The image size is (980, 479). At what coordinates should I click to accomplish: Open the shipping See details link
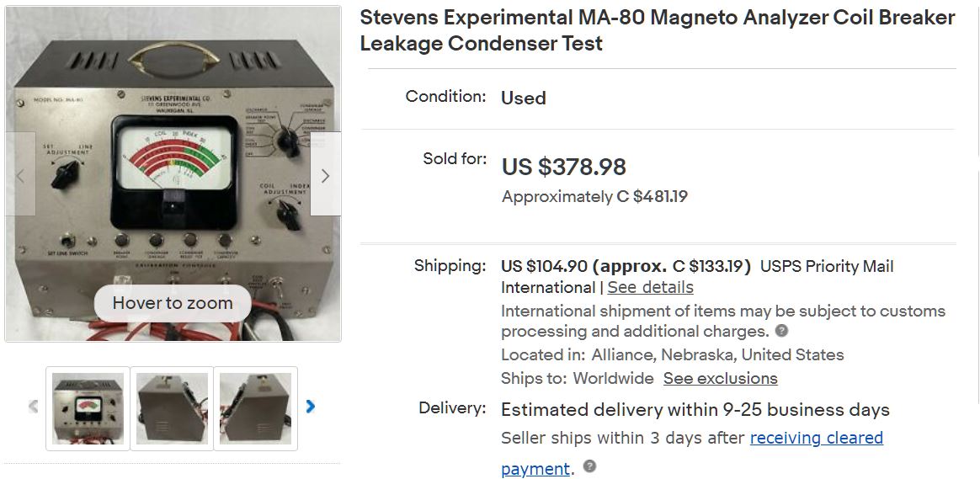(x=651, y=287)
